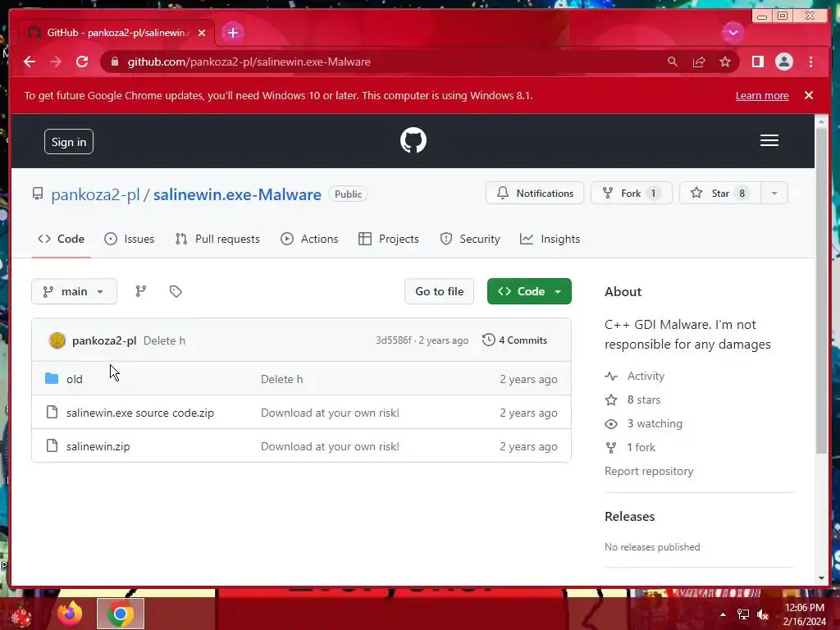Expand the star lists dropdown arrow

(774, 193)
